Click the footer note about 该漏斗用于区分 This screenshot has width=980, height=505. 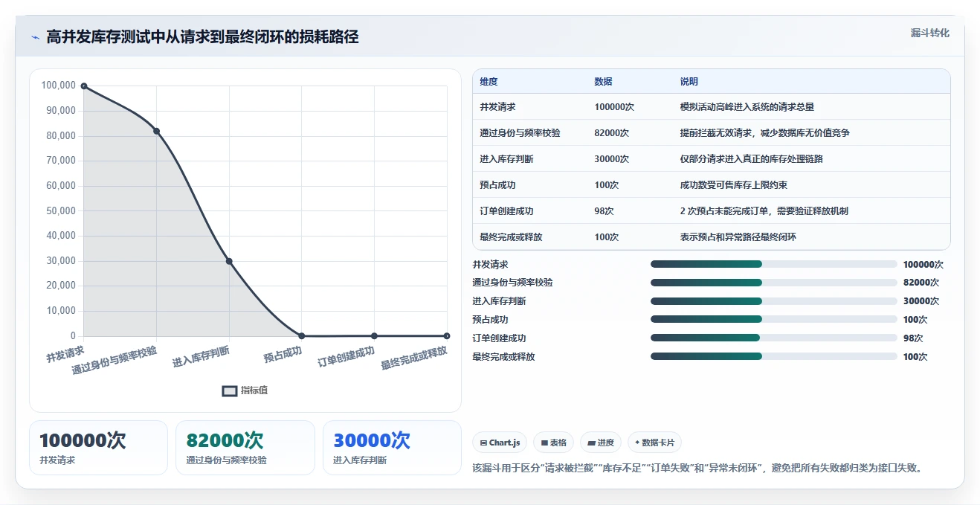[697, 468]
